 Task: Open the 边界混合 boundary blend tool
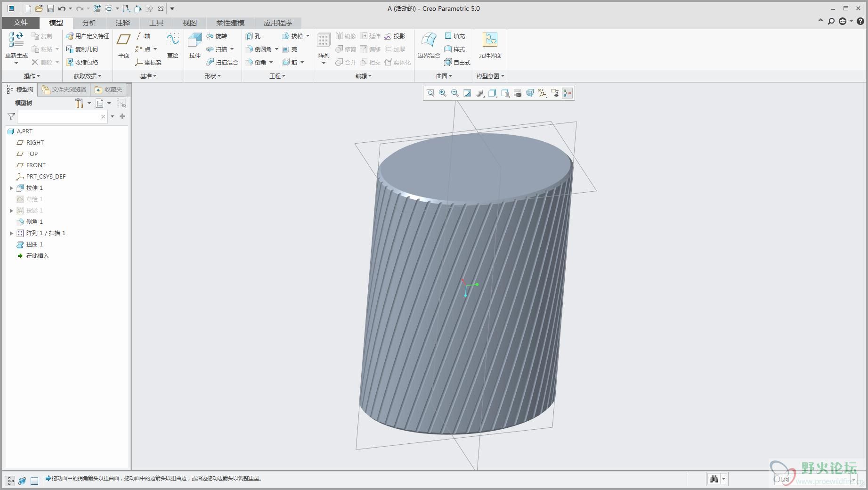click(429, 45)
